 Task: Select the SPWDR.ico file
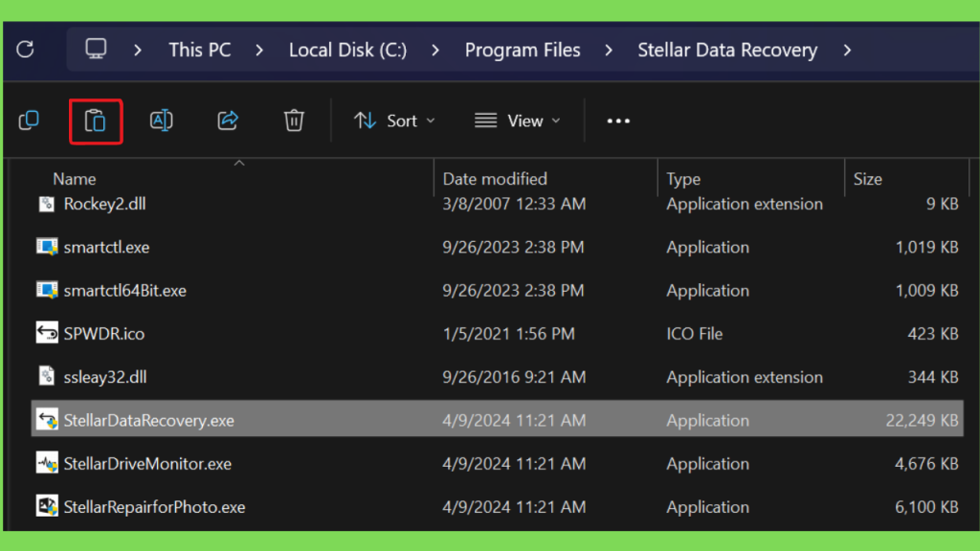pyautogui.click(x=104, y=334)
